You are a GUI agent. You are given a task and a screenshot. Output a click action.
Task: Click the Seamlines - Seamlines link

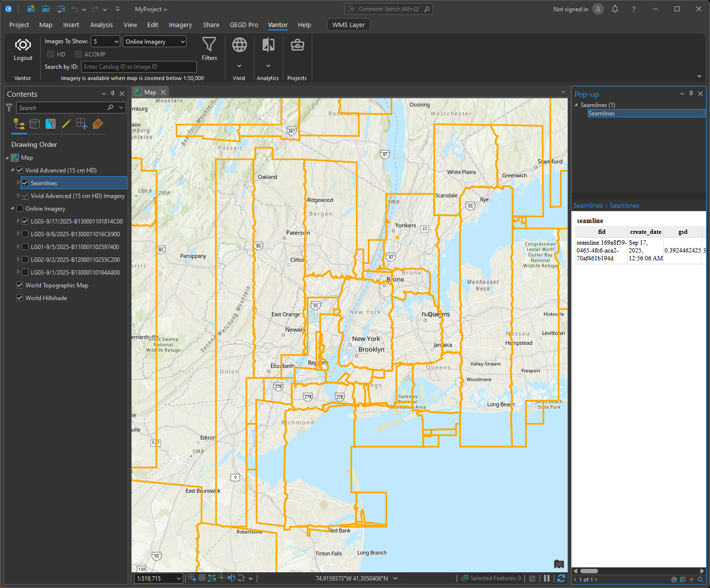tap(606, 206)
